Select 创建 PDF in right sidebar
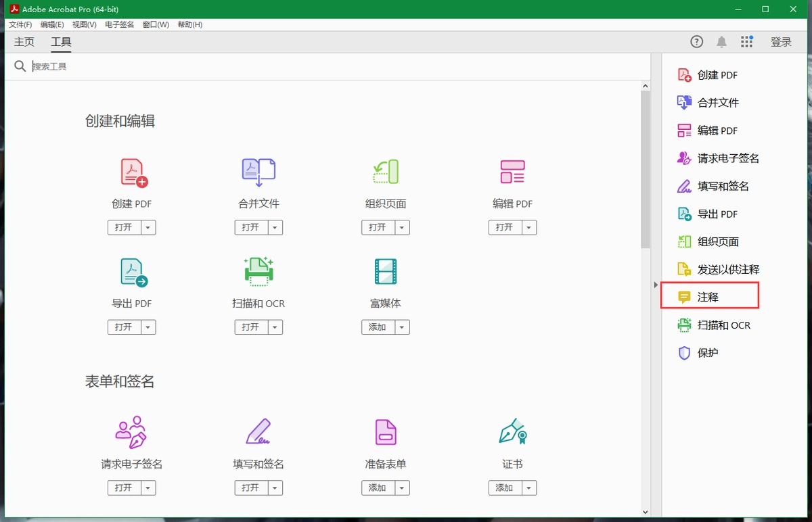Viewport: 812px width, 522px height. coord(709,75)
